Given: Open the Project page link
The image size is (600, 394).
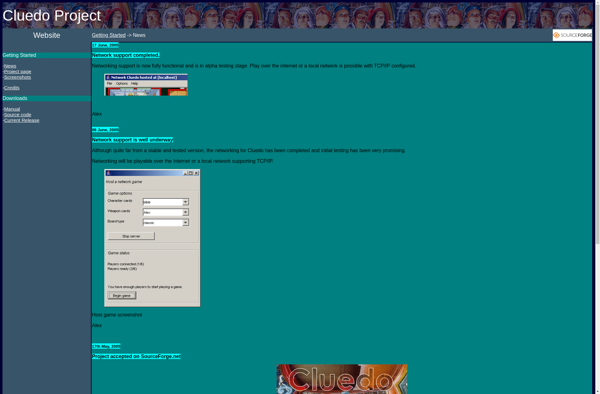Looking at the screenshot, I should click(18, 72).
